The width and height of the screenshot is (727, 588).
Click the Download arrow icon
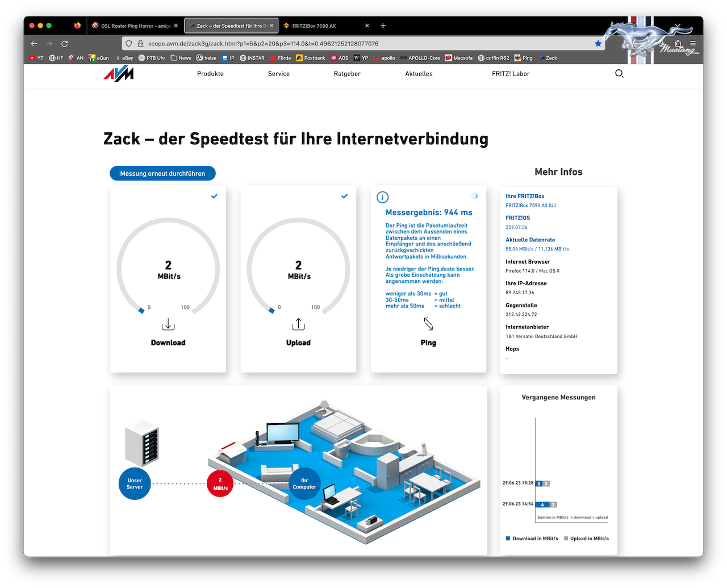(168, 324)
